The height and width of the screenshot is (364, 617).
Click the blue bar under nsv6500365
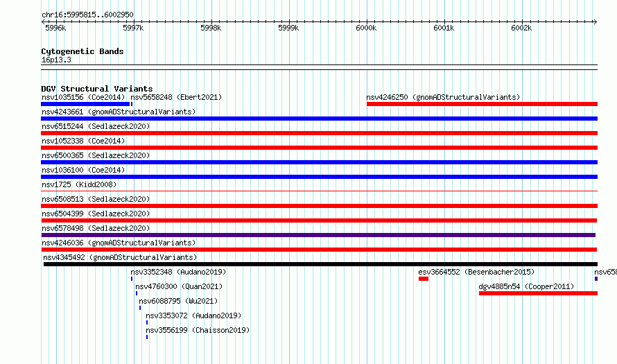coord(319,162)
